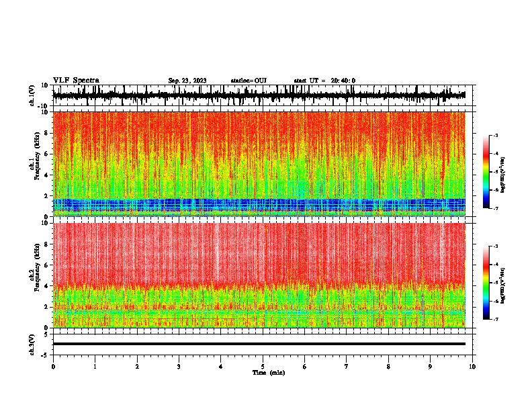Click time axis tick label "1"

pos(95,367)
